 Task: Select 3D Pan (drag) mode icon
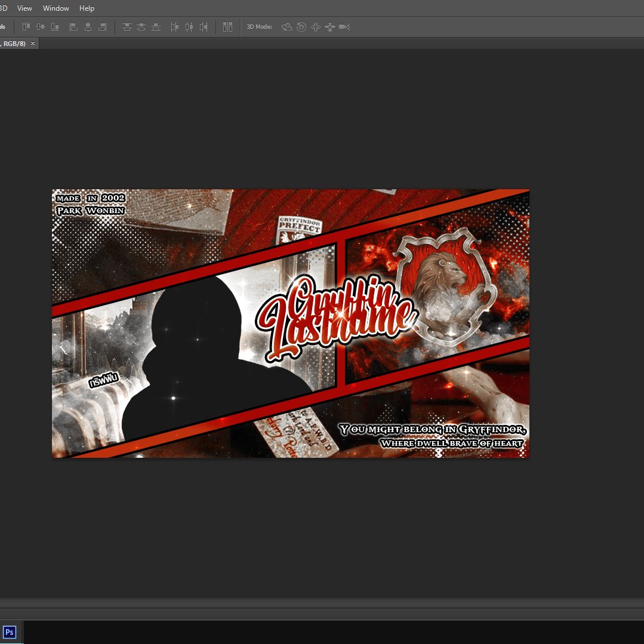(315, 27)
